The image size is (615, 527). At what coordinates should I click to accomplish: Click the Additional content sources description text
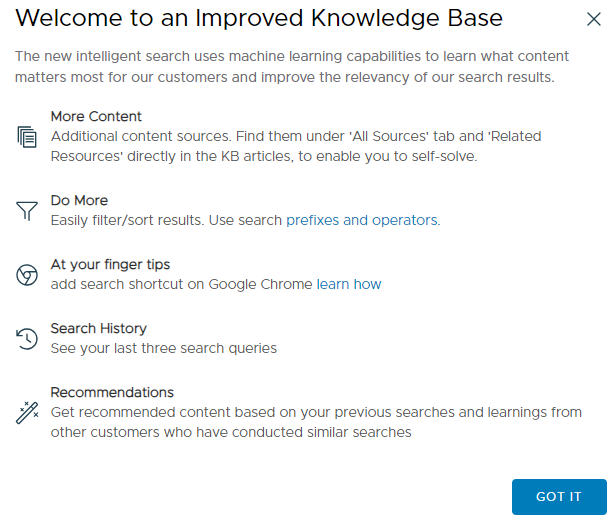pos(296,146)
